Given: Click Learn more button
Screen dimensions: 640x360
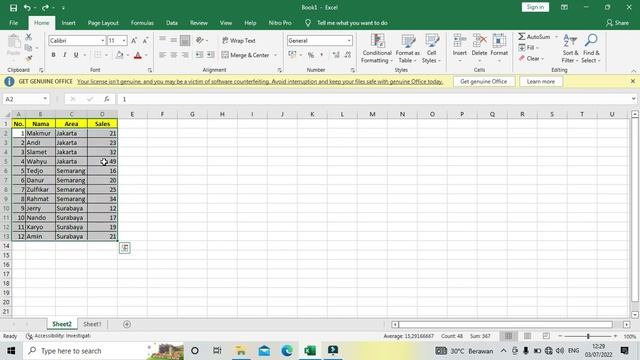Looking at the screenshot, I should pyautogui.click(x=541, y=82).
